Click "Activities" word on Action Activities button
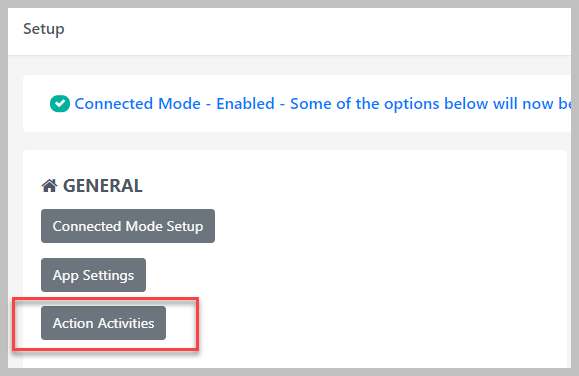Screen dimensions: 579x376 coord(126,323)
